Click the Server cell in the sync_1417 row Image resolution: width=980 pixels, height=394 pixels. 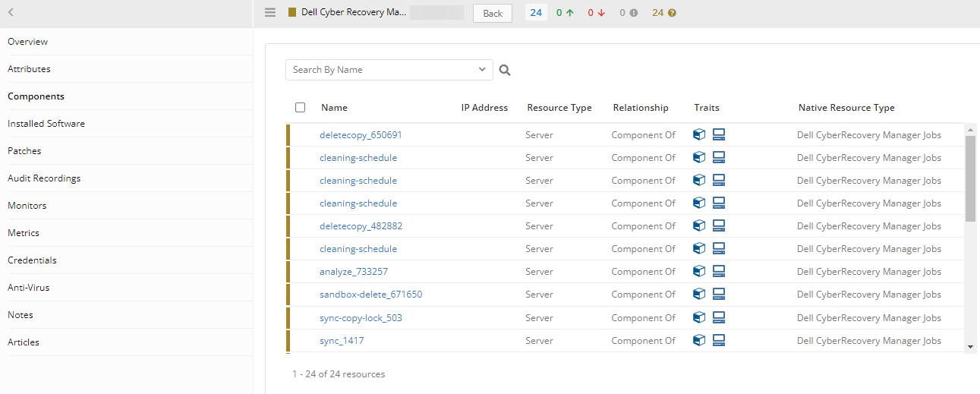point(539,341)
